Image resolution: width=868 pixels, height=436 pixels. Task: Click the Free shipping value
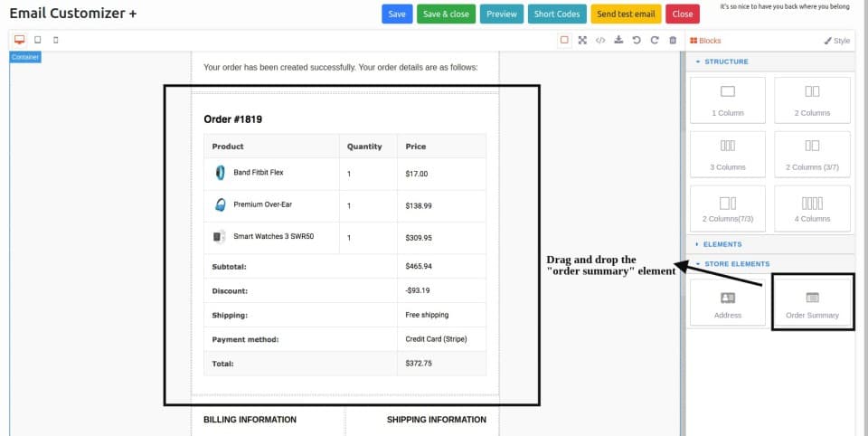[x=427, y=315]
